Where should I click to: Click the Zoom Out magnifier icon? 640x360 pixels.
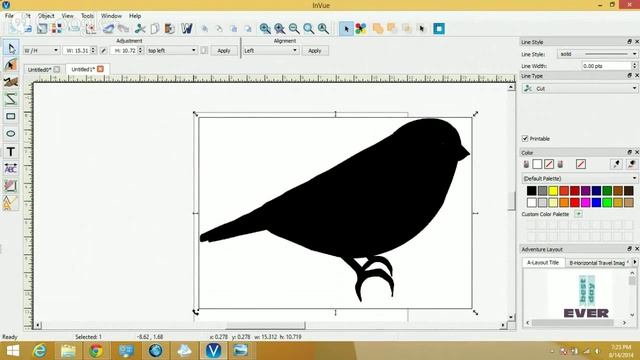(x=294, y=29)
